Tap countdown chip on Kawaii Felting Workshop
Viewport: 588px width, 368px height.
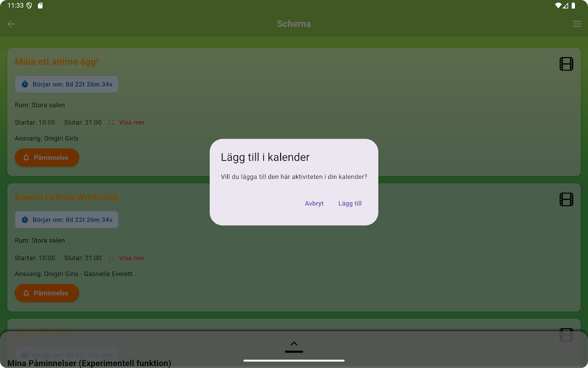click(67, 219)
